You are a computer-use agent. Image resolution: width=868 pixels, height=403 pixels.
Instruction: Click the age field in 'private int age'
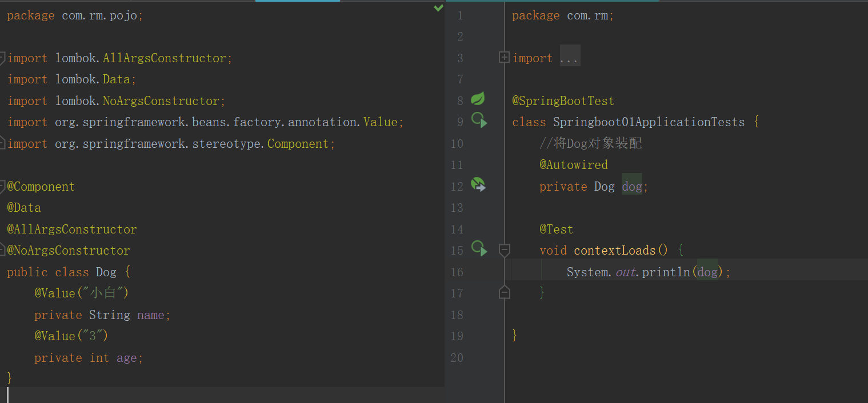126,358
